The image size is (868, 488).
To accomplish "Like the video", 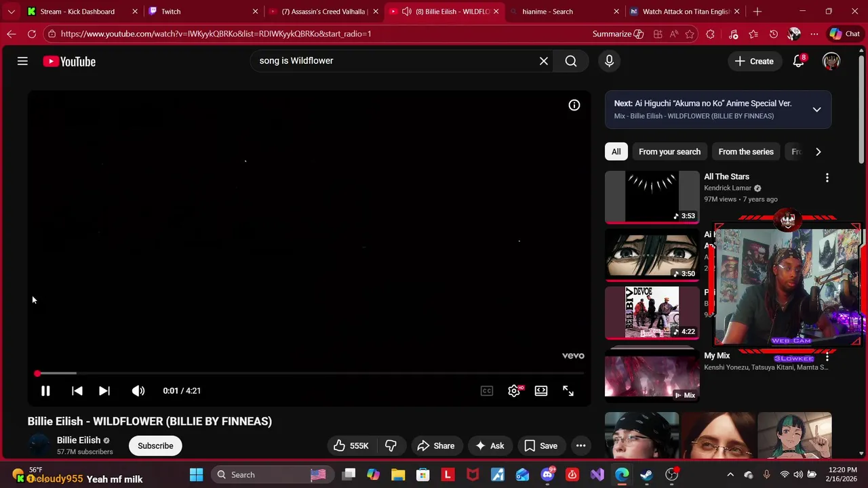I will (351, 446).
